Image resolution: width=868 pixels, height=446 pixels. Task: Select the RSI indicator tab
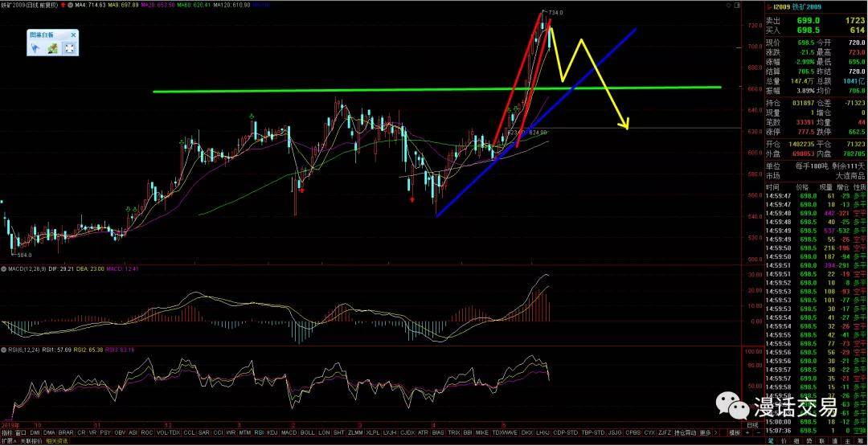click(x=259, y=432)
